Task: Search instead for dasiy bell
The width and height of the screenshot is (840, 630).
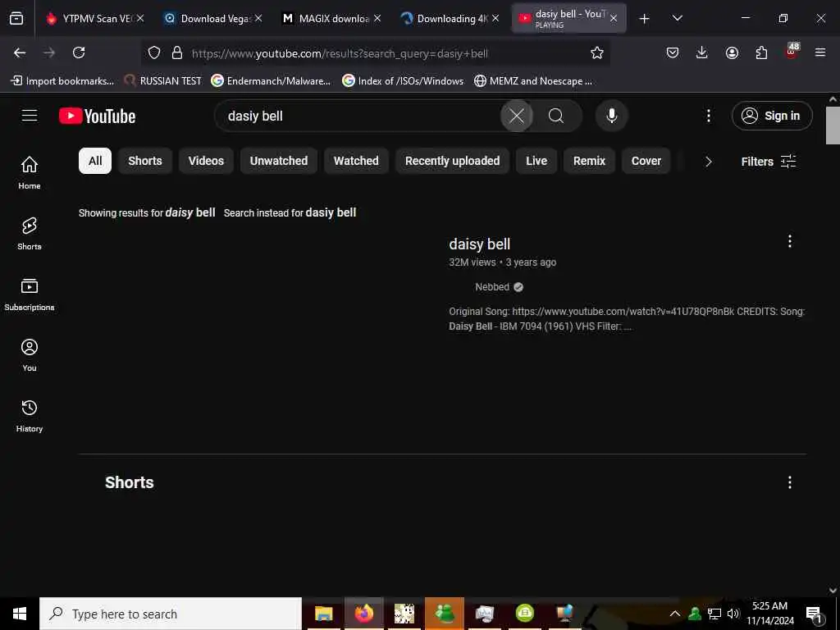Action: tap(331, 212)
